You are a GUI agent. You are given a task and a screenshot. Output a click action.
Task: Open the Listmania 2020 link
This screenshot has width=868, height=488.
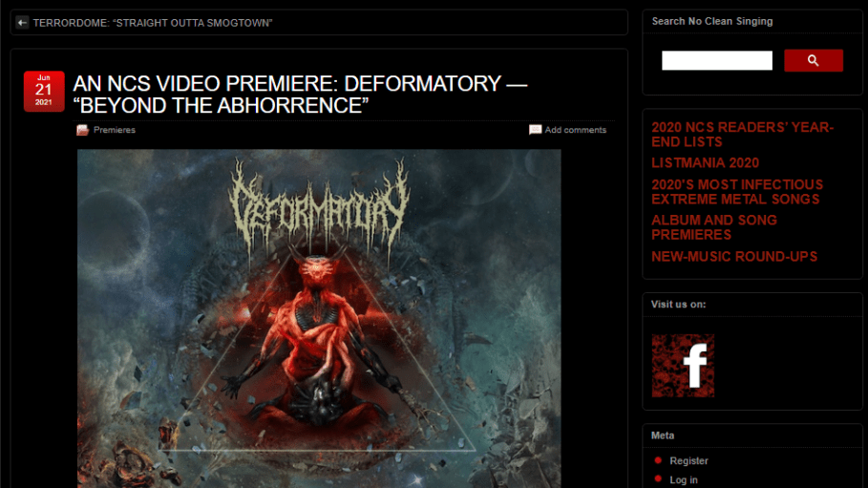pos(705,163)
